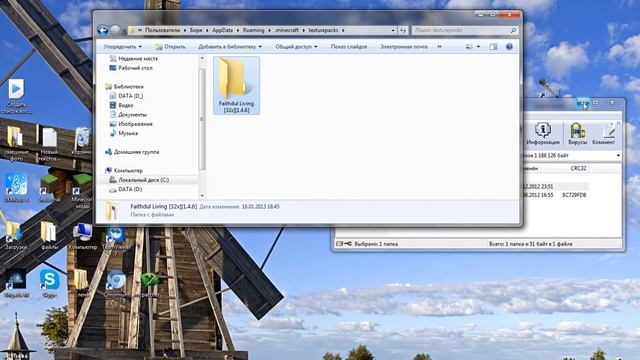Open the файлы desktop folder
The image size is (640, 360).
(x=49, y=236)
